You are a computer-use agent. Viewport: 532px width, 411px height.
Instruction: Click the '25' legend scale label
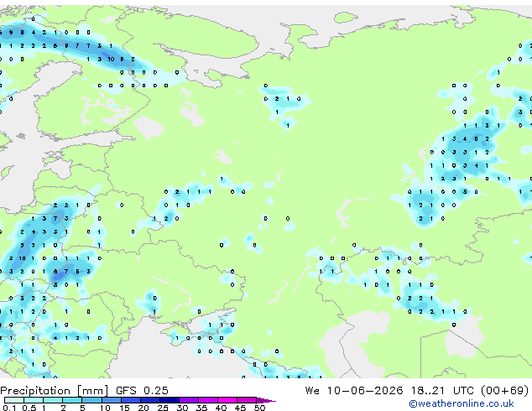tap(163, 408)
